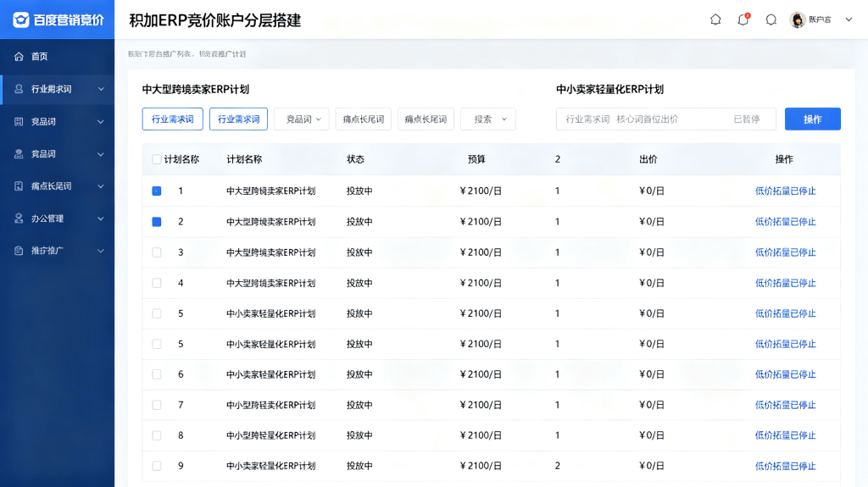Click the page title 积加ERP竞价账户分层搭建
Screen dimensions: 868x487
point(214,20)
